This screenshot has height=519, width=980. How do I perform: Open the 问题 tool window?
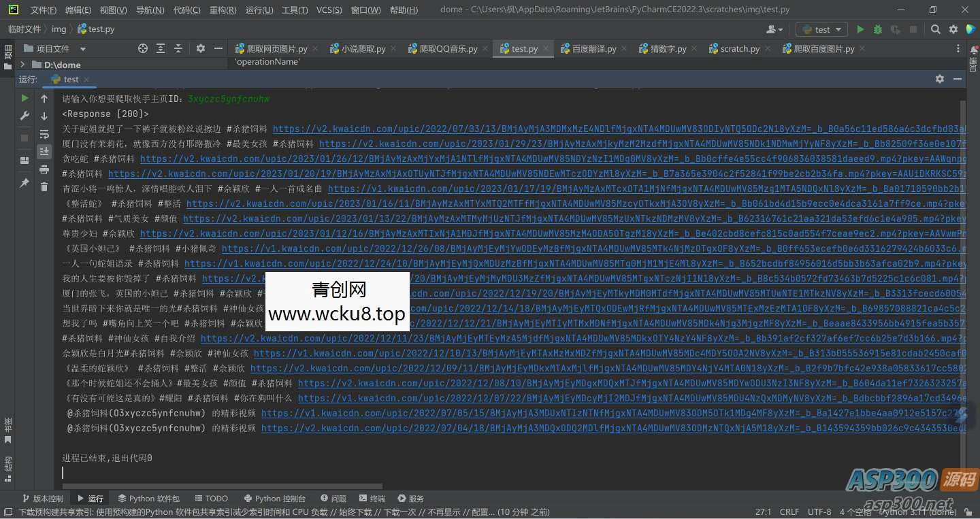pos(333,498)
